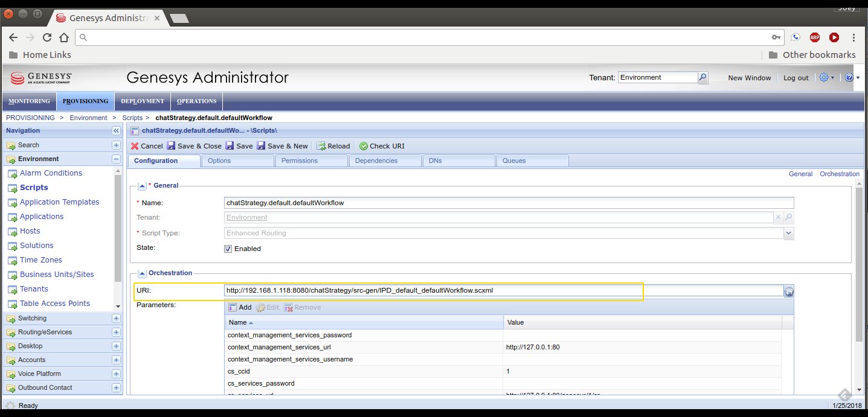Screen dimensions: 868x417
Task: Collapse the Navigation panel with double-arrow
Action: click(116, 130)
